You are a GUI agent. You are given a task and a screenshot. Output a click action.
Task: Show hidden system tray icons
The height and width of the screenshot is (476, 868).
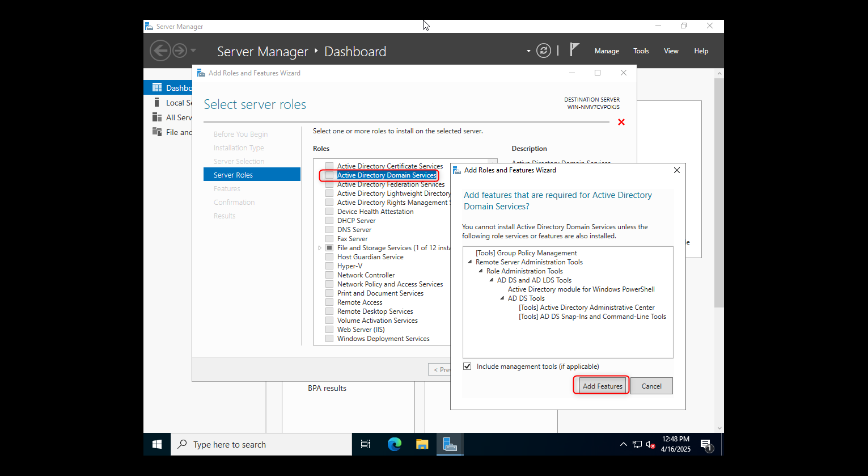click(x=624, y=444)
